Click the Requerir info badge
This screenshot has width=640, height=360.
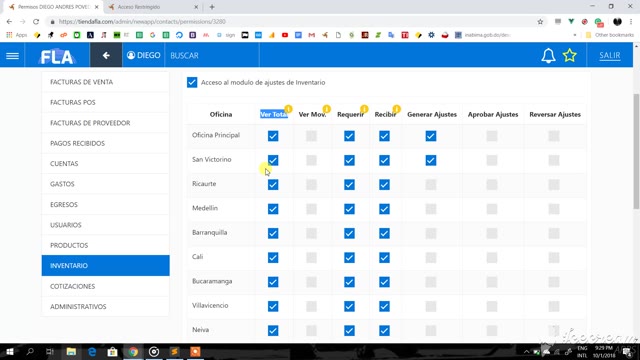point(364,109)
